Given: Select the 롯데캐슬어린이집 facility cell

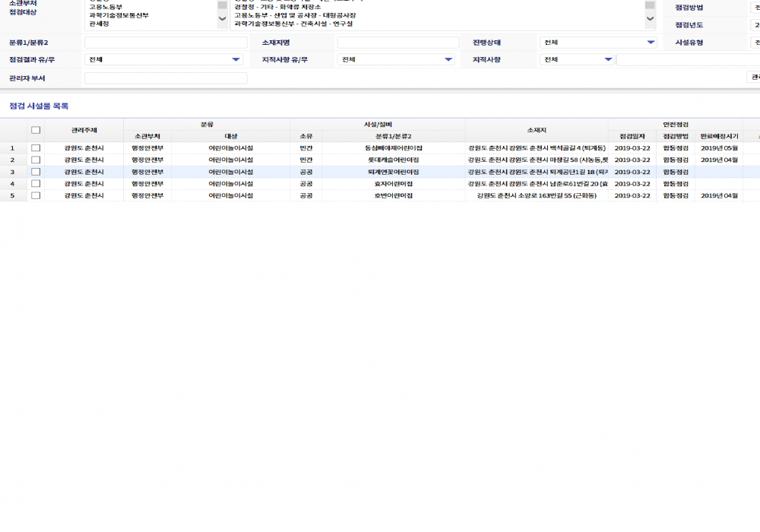Looking at the screenshot, I should point(393,160).
